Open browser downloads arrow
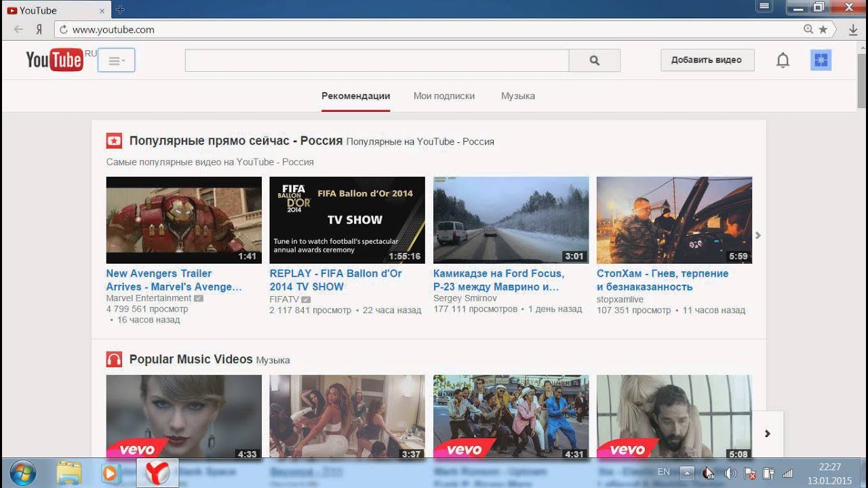This screenshot has width=868, height=488. (853, 30)
